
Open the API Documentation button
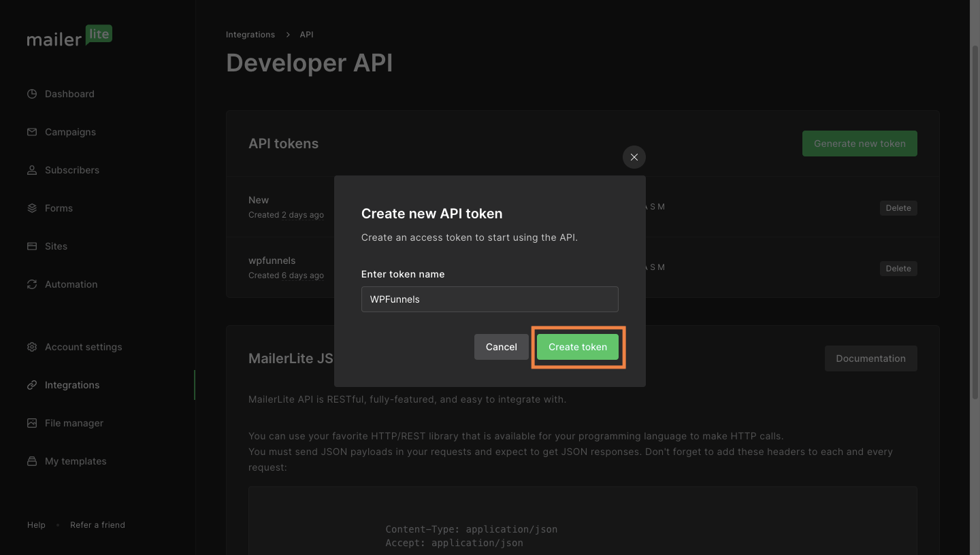click(870, 358)
